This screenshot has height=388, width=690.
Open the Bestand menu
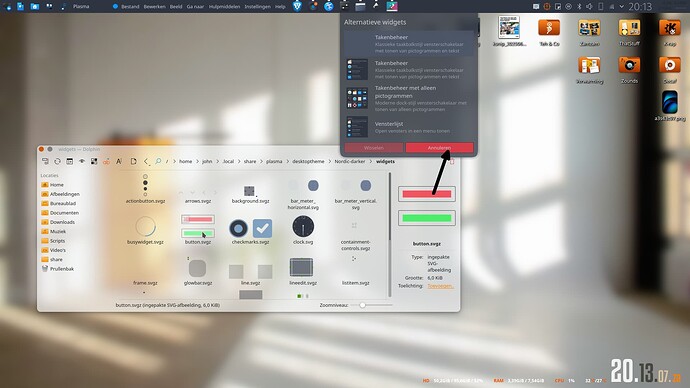[x=130, y=7]
